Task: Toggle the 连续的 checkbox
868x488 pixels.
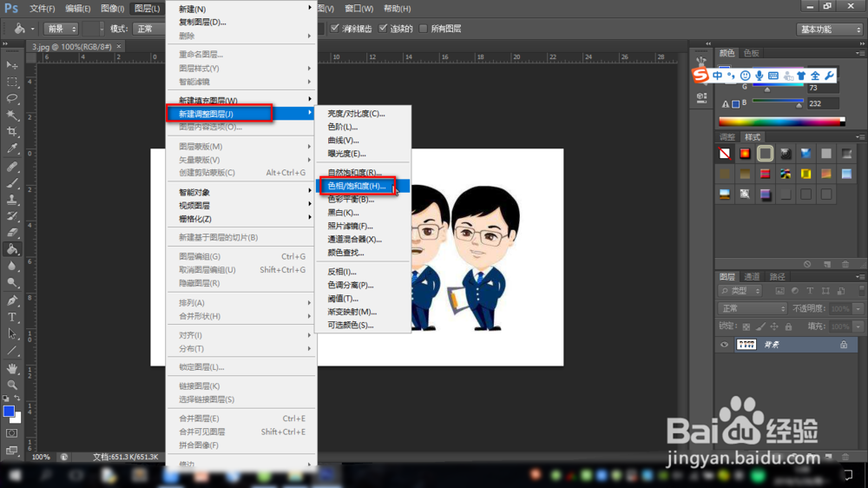Action: click(x=383, y=29)
